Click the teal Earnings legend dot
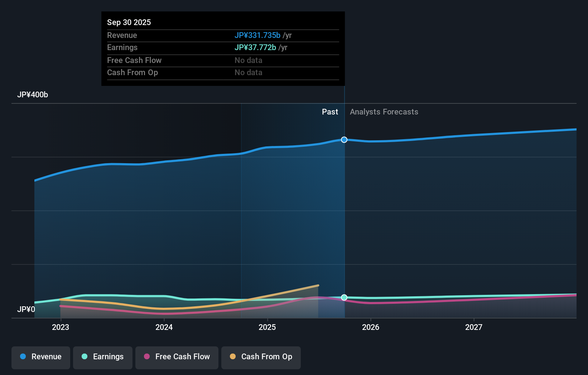 tap(84, 357)
